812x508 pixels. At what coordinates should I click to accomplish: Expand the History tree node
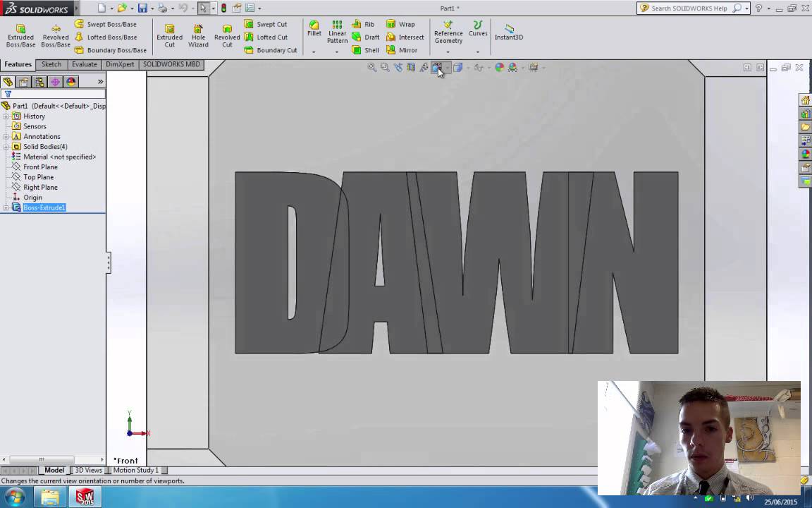(x=6, y=116)
